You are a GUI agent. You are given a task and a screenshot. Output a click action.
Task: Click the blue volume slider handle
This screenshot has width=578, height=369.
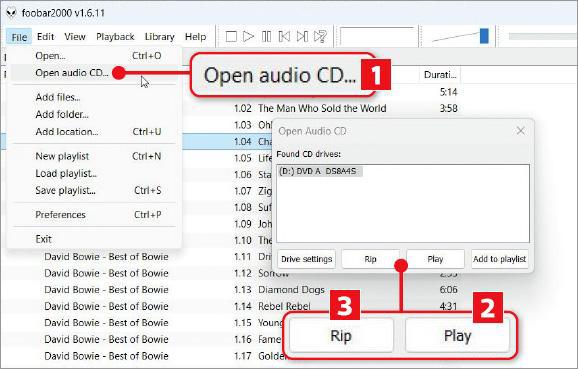tap(484, 36)
